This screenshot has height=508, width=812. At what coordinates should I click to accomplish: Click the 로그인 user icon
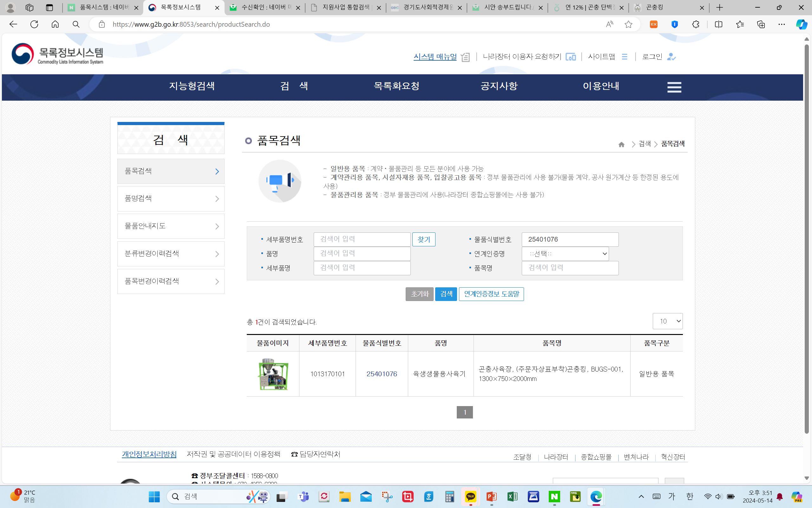(671, 57)
